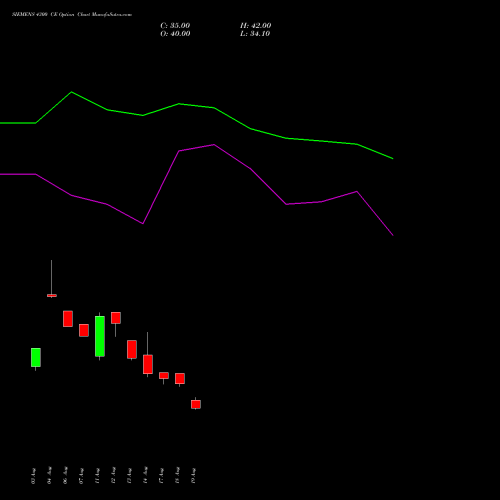The width and height of the screenshot is (500, 500).
Task: Select the red candle above 06 Aug
Action: 68,319
